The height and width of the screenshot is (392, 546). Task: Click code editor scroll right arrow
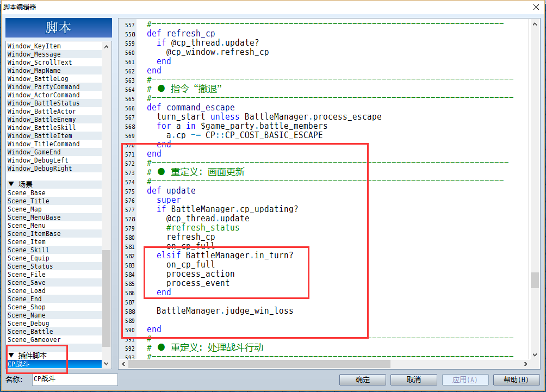[x=526, y=364]
